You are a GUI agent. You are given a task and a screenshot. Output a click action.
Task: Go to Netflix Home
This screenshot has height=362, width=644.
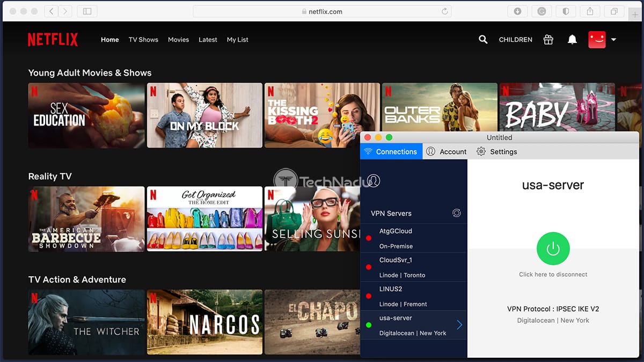pyautogui.click(x=110, y=40)
